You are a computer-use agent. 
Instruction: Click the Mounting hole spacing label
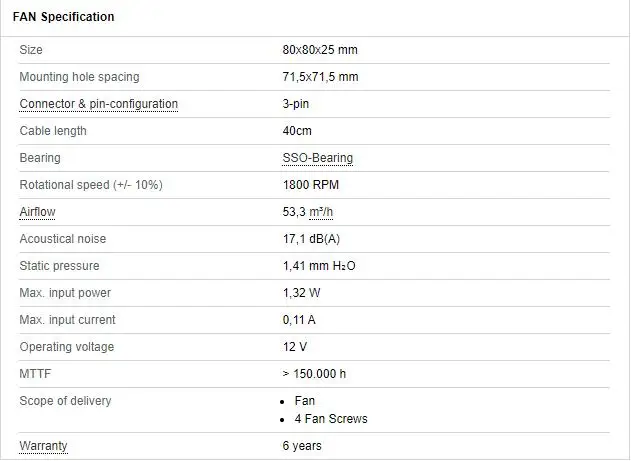(79, 77)
